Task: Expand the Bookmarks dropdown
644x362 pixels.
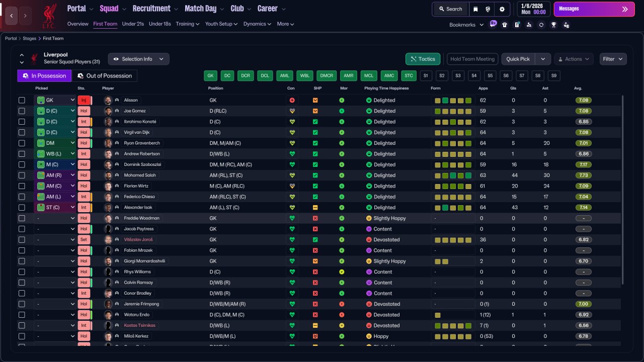Action: pos(466,25)
